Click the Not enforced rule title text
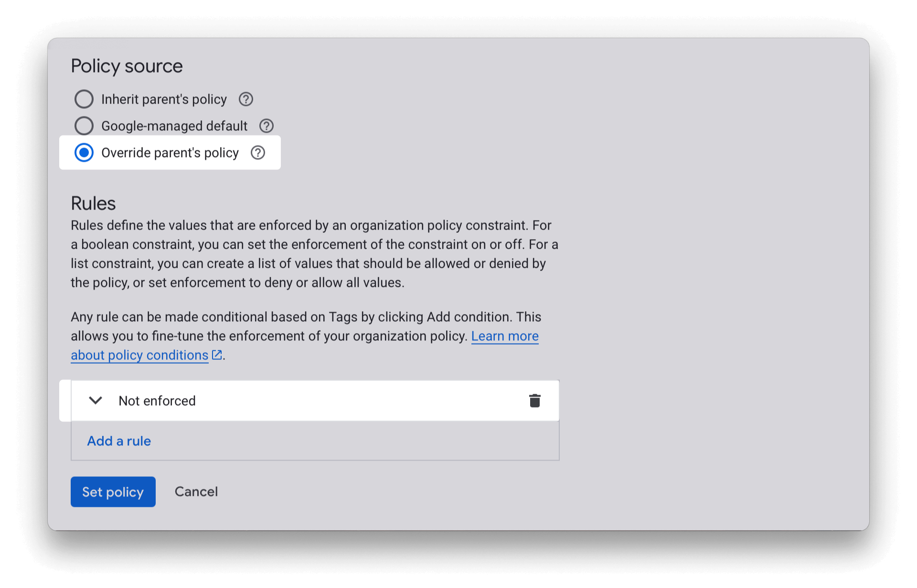917x588 pixels. tap(157, 401)
